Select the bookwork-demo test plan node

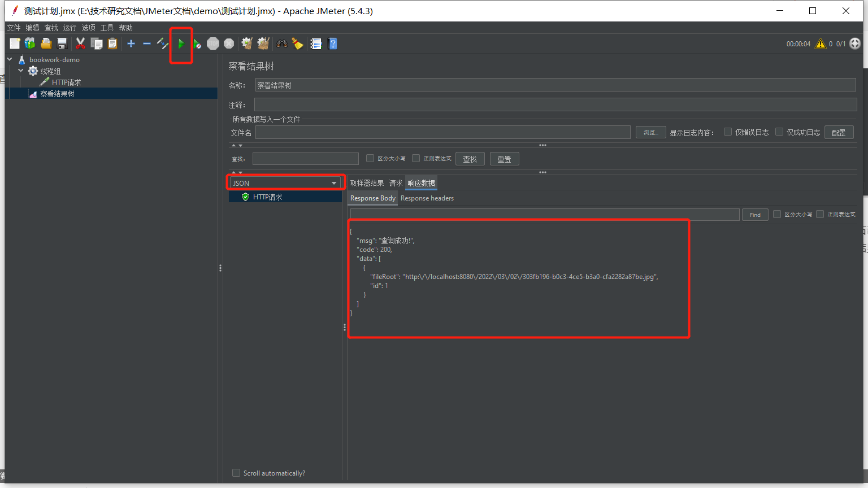pyautogui.click(x=54, y=59)
